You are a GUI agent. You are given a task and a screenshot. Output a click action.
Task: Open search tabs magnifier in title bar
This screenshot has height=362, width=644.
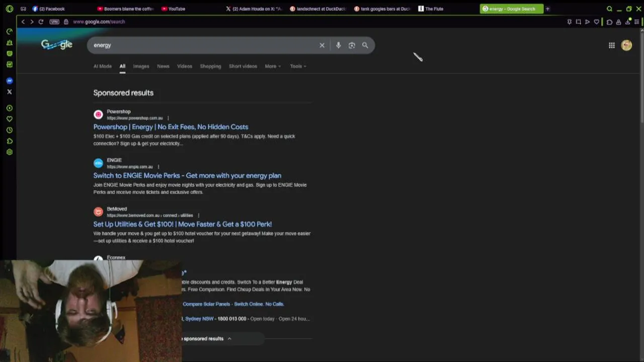tap(609, 9)
